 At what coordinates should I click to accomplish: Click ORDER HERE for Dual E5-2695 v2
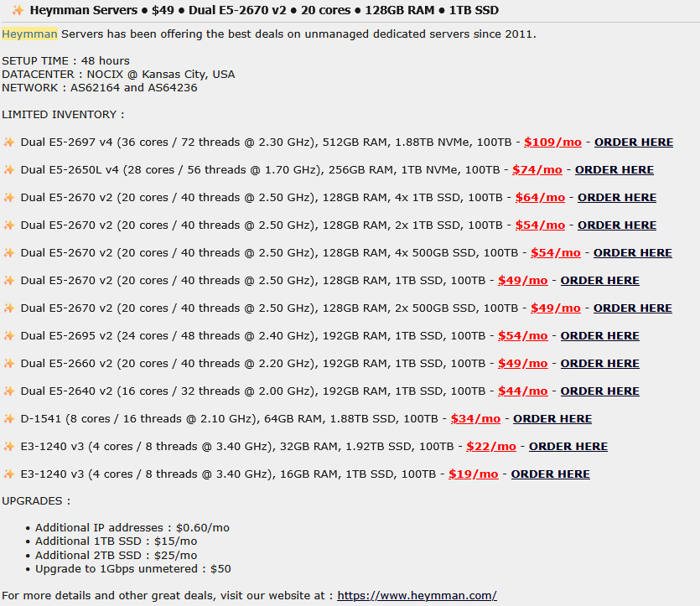click(x=600, y=336)
